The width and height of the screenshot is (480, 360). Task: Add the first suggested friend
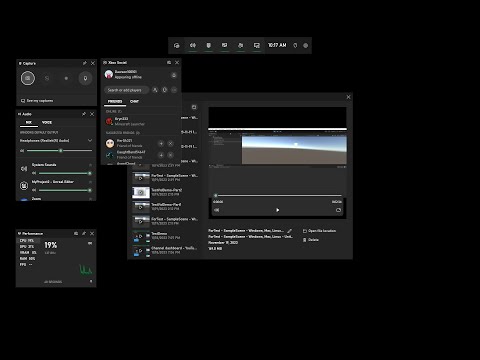[161, 144]
